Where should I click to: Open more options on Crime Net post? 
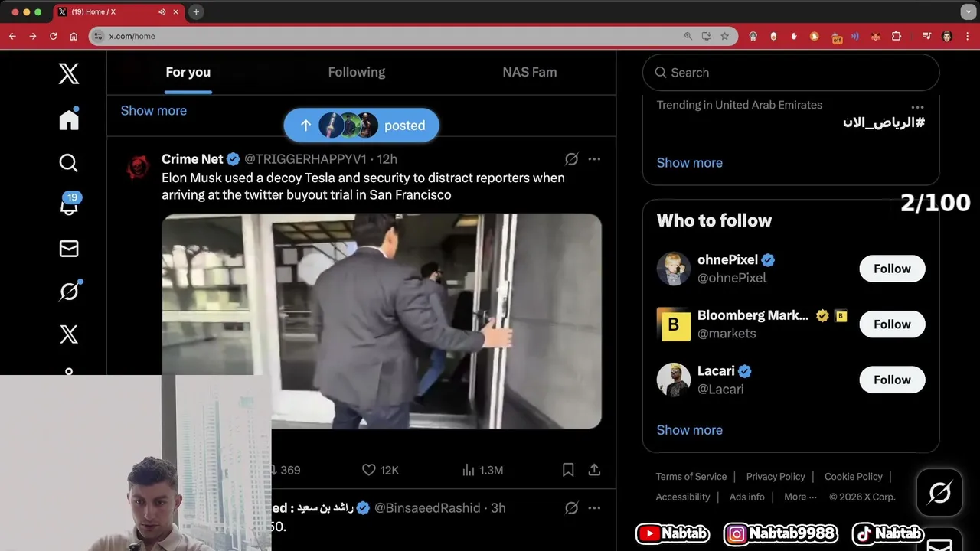pyautogui.click(x=594, y=159)
